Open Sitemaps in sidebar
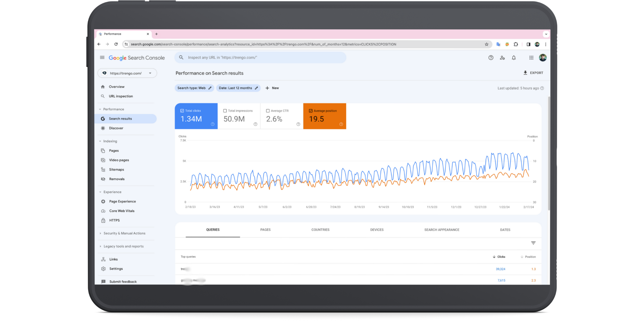This screenshot has height=322, width=644. pos(116,170)
